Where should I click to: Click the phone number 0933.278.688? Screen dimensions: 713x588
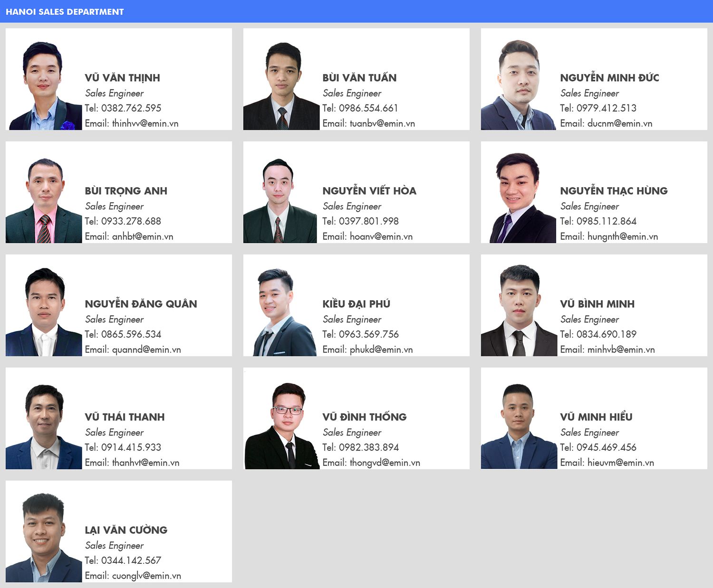point(131,221)
